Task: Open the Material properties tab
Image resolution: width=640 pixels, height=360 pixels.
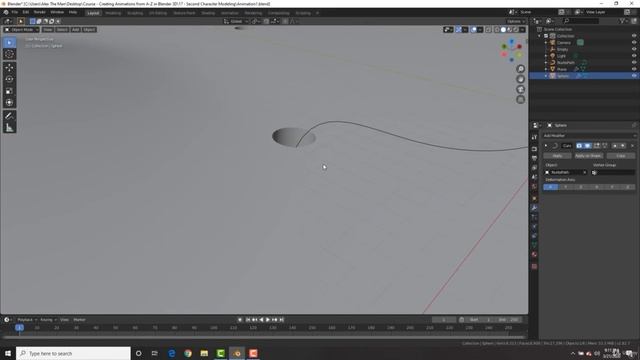Action: pyautogui.click(x=534, y=254)
